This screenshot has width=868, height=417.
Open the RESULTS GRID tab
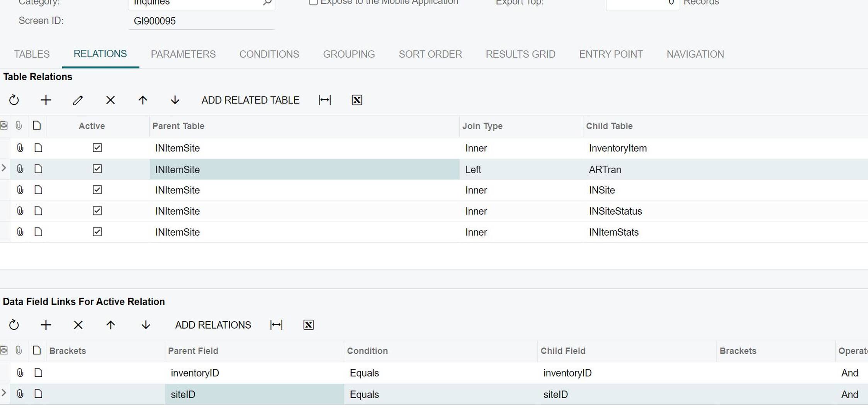coord(520,54)
